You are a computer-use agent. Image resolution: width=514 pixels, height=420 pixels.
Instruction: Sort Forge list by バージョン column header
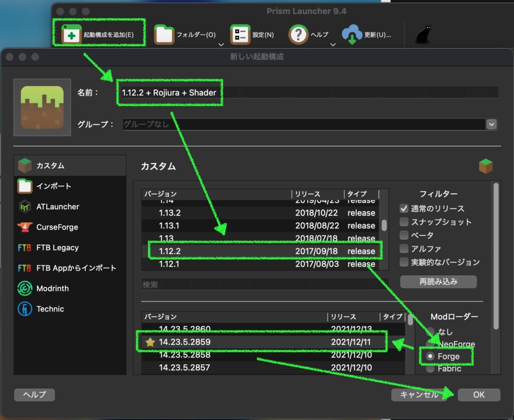pyautogui.click(x=235, y=317)
